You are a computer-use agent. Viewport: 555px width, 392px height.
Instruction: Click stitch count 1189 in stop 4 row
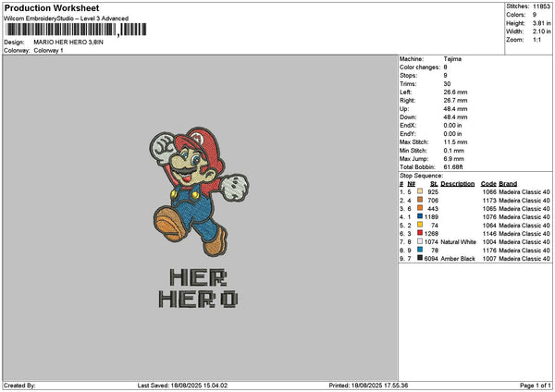[431, 217]
